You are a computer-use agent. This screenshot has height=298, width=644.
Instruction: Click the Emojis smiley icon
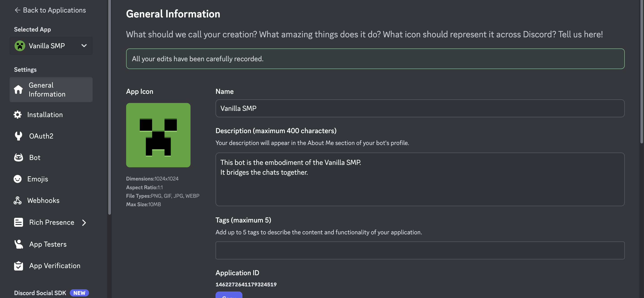click(x=18, y=179)
